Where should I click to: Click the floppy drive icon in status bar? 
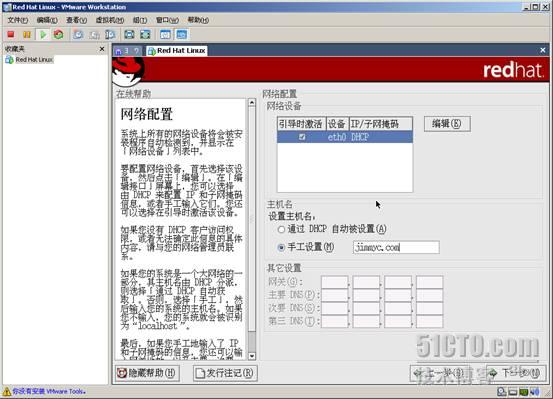(513, 392)
